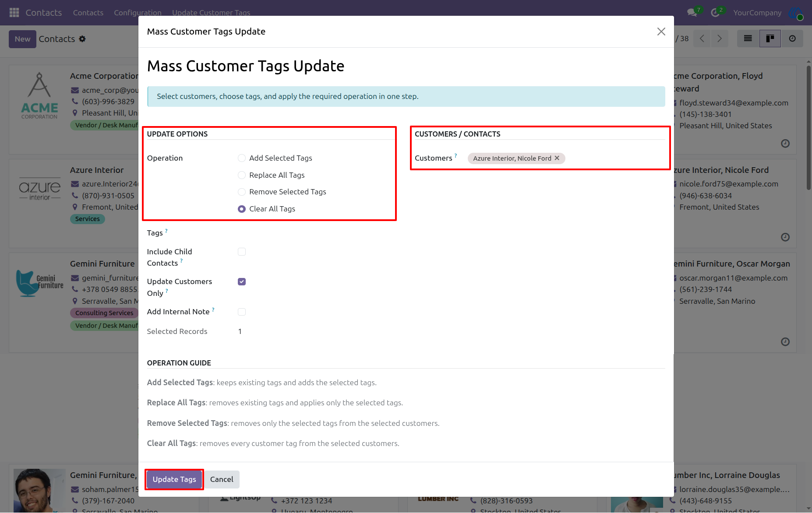Open the Contacts menu item
Viewport: 812px width, 513px height.
coord(88,13)
